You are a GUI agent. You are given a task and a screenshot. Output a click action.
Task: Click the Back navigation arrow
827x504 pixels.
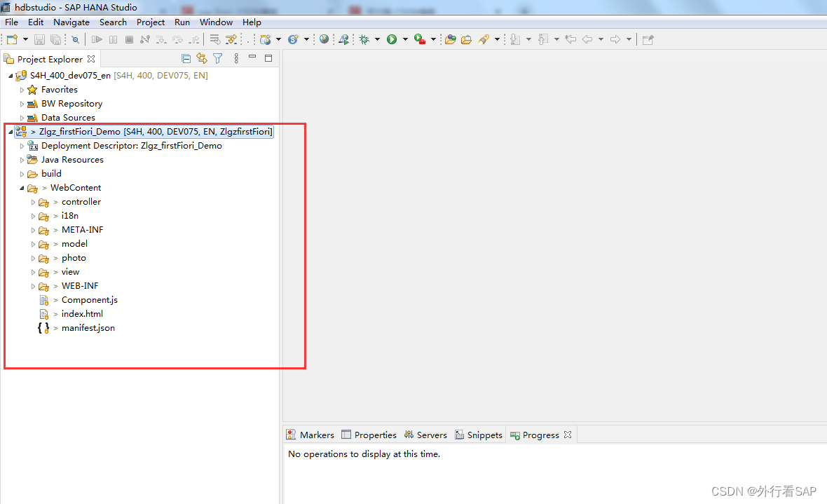coord(587,39)
